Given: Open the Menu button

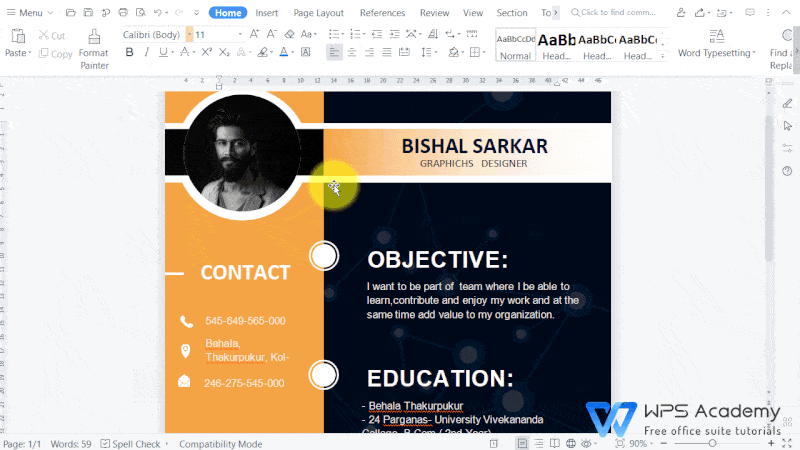Looking at the screenshot, I should point(29,13).
